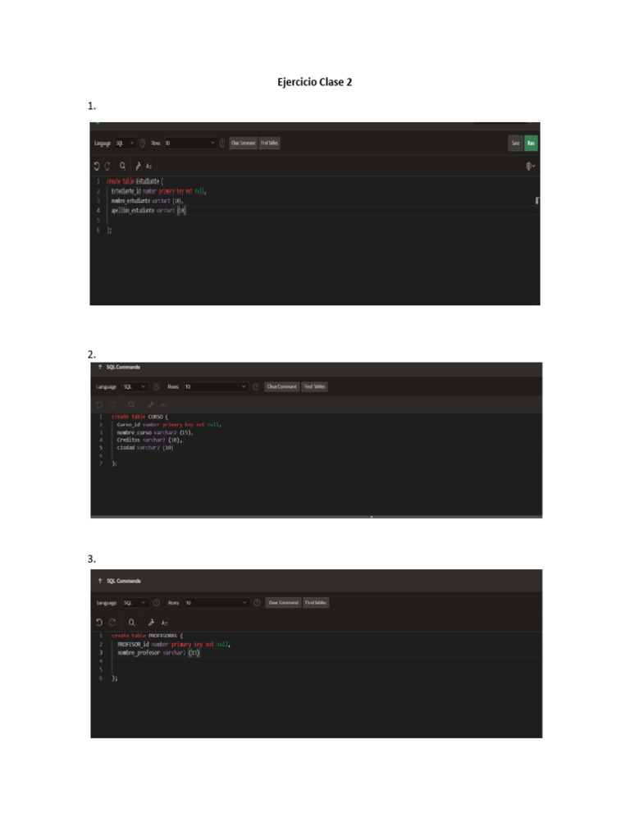Click the editor settings gear icon near Run

point(529,166)
